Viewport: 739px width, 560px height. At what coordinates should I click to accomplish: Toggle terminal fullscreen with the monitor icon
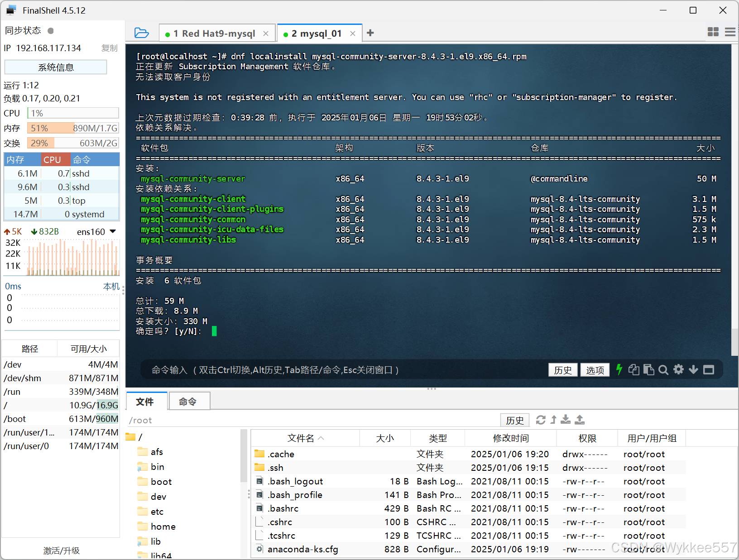pyautogui.click(x=709, y=370)
